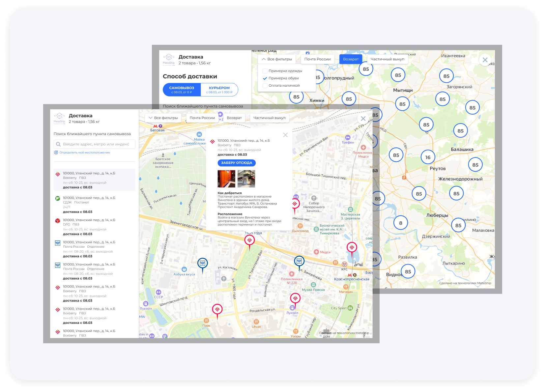Switch to the КУРЬЕРОМ delivery tab
This screenshot has width=545, height=392.
click(x=219, y=90)
